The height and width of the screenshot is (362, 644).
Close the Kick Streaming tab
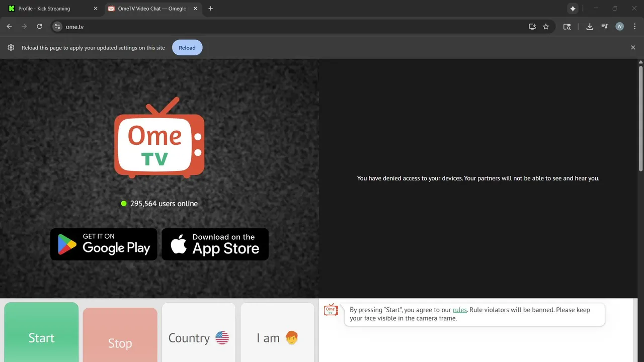(96, 9)
